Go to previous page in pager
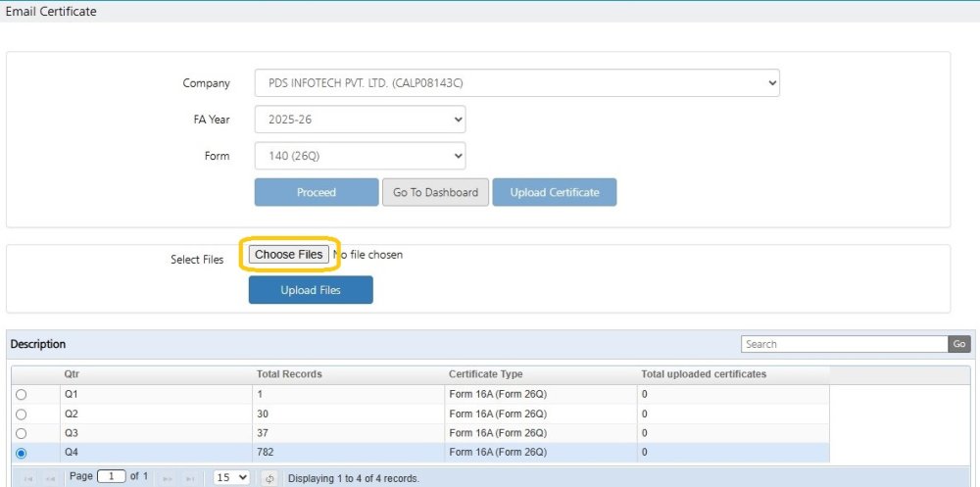This screenshot has width=980, height=487. [51, 479]
